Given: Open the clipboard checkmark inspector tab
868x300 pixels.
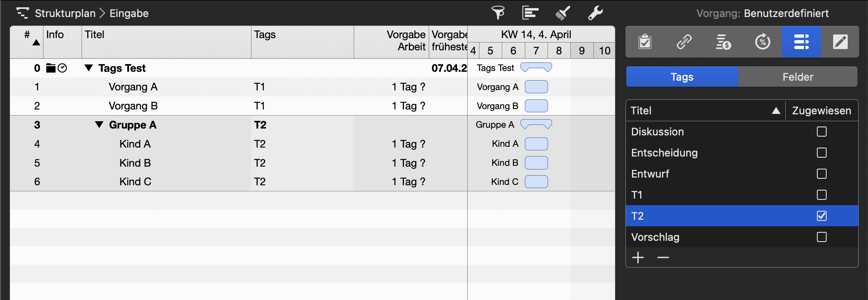Looking at the screenshot, I should 645,42.
